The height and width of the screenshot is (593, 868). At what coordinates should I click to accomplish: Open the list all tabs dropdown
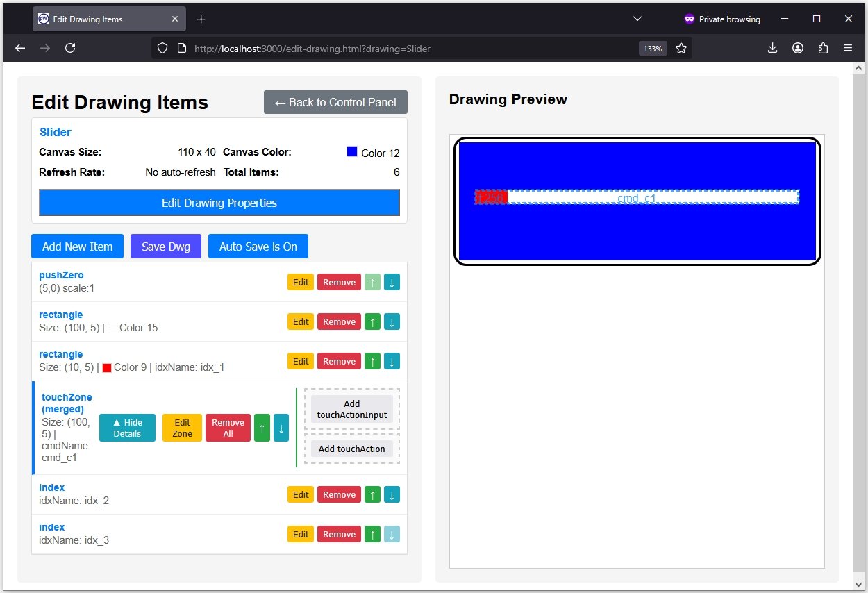637,19
